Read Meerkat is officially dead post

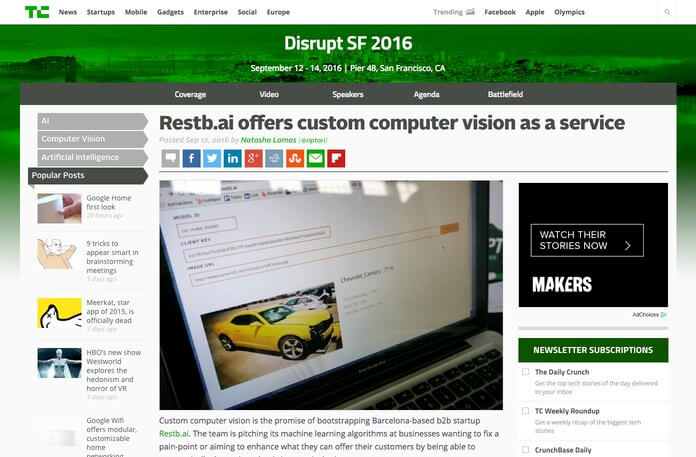coord(110,311)
